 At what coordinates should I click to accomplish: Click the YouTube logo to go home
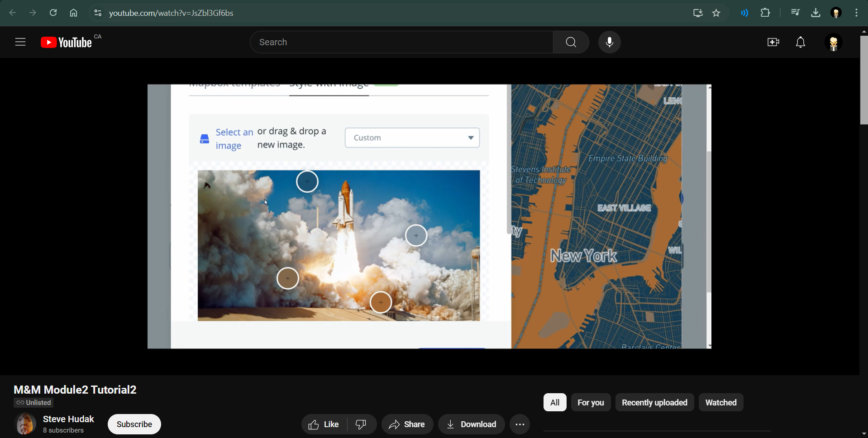(67, 43)
